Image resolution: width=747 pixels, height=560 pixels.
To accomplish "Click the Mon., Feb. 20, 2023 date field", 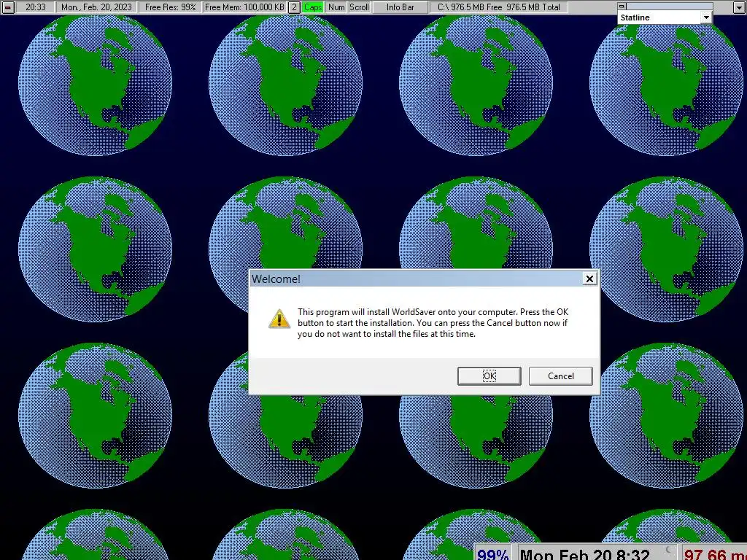I will [97, 7].
